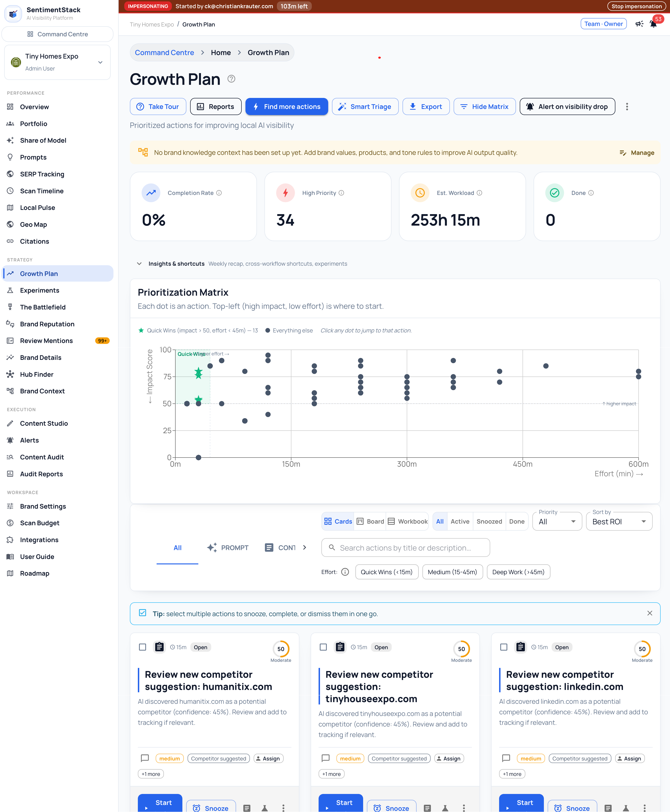Click the Find more actions button
Screen dimensions: 670x812
point(287,106)
